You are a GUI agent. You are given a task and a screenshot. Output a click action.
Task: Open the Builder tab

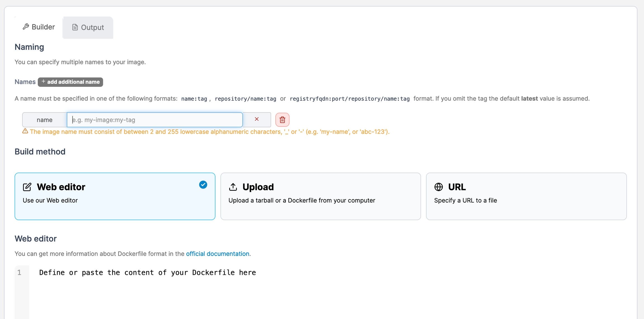pos(39,27)
